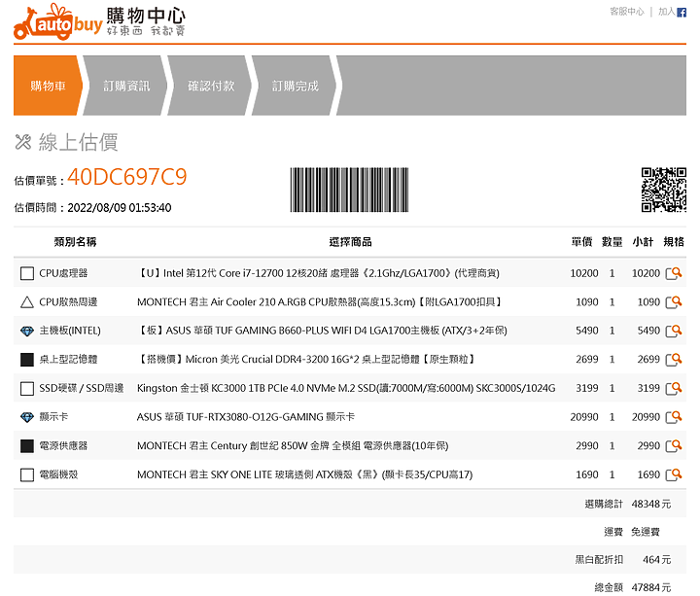Click the black square beside 桌上型記憶體

click(x=27, y=360)
